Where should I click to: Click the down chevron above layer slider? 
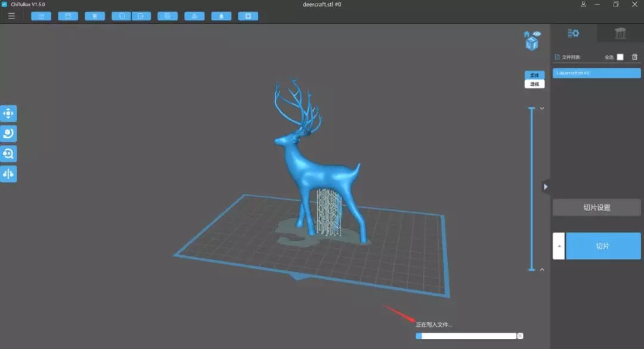click(x=541, y=109)
